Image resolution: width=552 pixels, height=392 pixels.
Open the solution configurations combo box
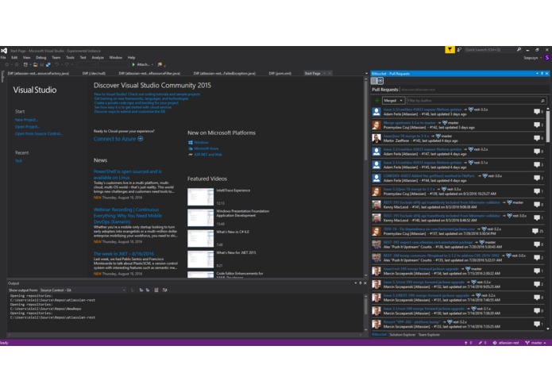click(x=87, y=65)
